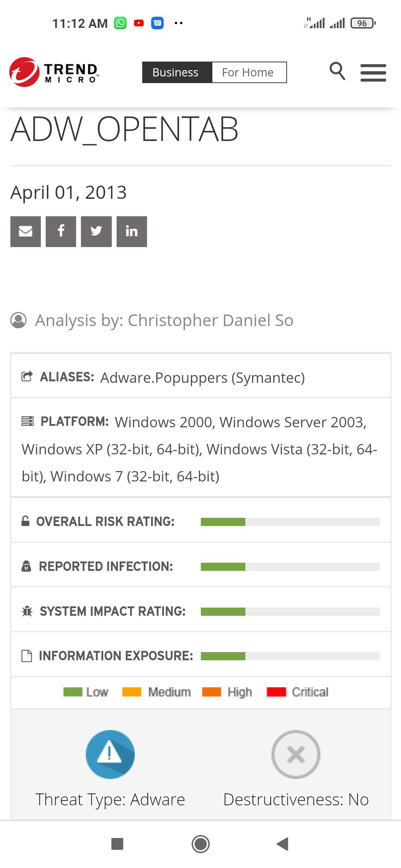Share page on Facebook
Screen dimensions: 401x868
pos(61,231)
